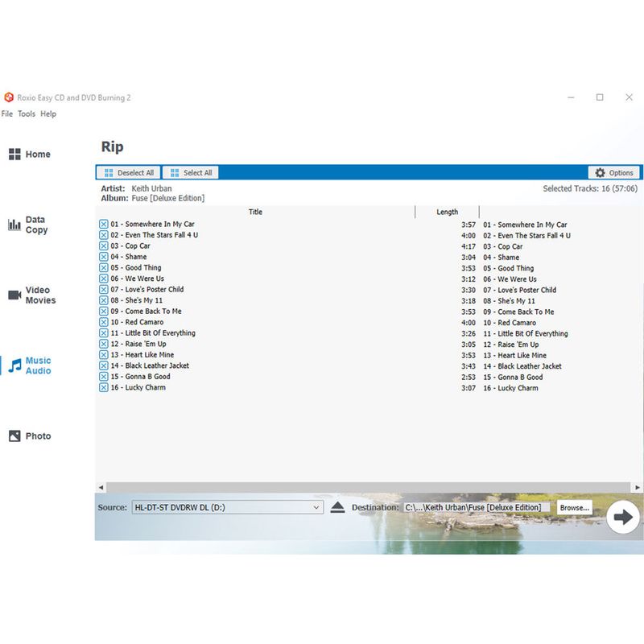Click the Select All button
644x644 pixels.
pyautogui.click(x=191, y=172)
